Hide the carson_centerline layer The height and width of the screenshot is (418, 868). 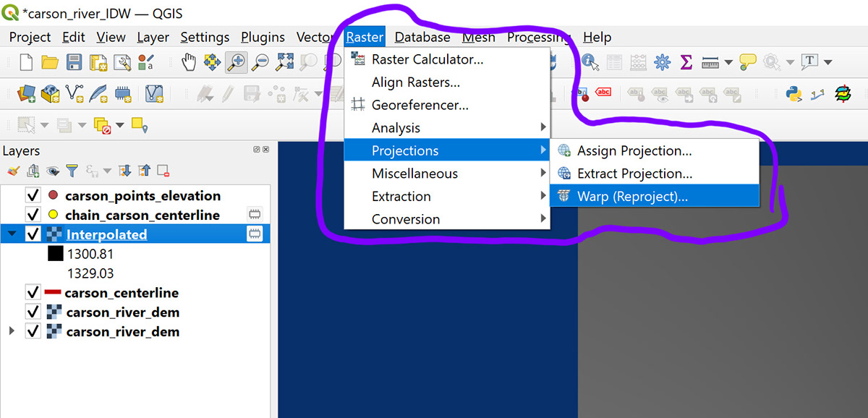(x=33, y=292)
